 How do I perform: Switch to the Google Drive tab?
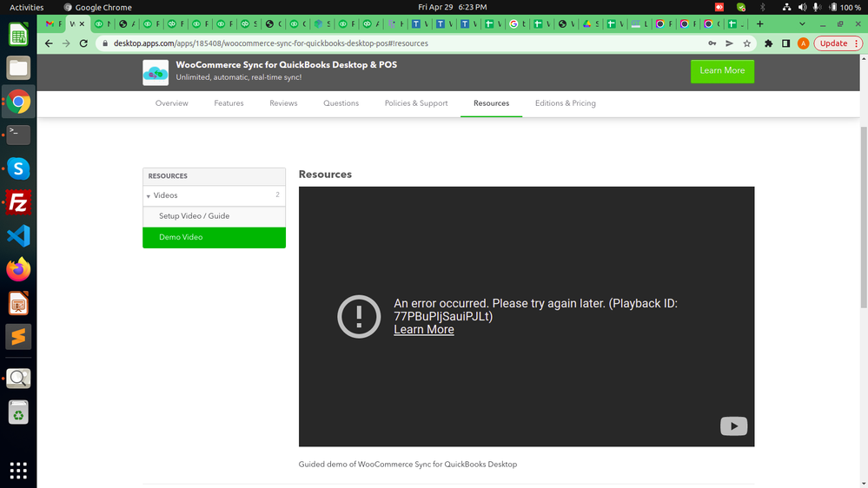(x=591, y=23)
